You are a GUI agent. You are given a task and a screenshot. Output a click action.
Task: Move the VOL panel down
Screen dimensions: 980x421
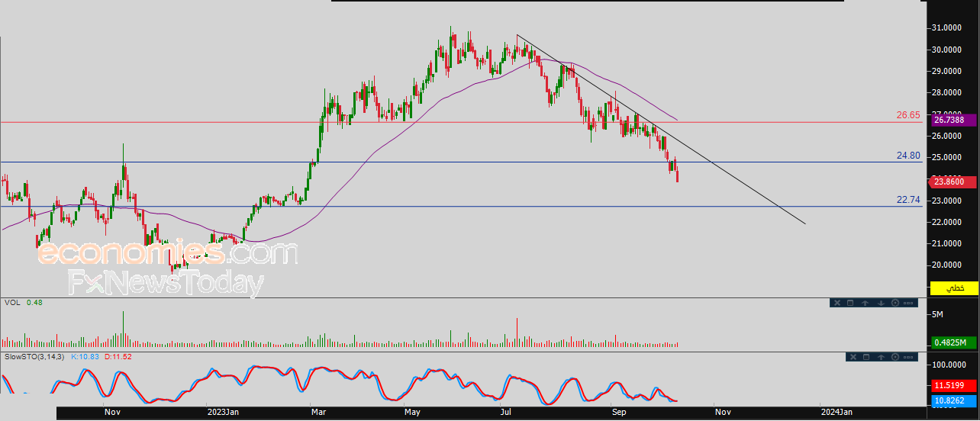[x=881, y=303]
